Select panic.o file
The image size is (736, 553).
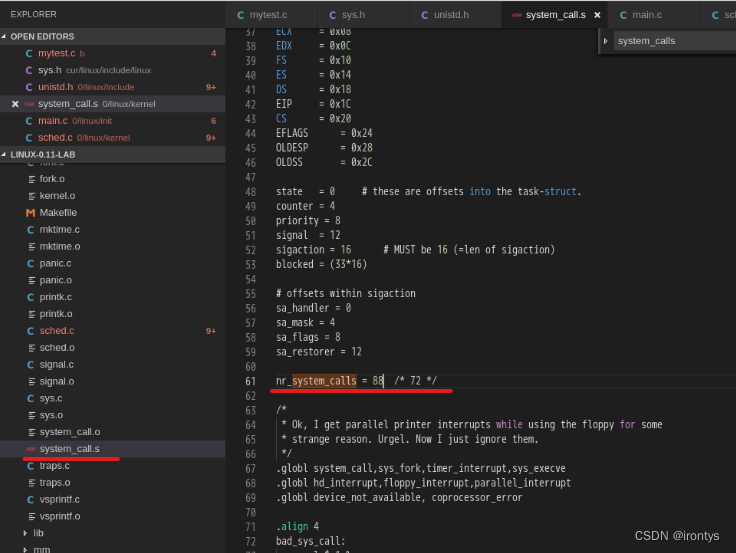pyautogui.click(x=113, y=280)
